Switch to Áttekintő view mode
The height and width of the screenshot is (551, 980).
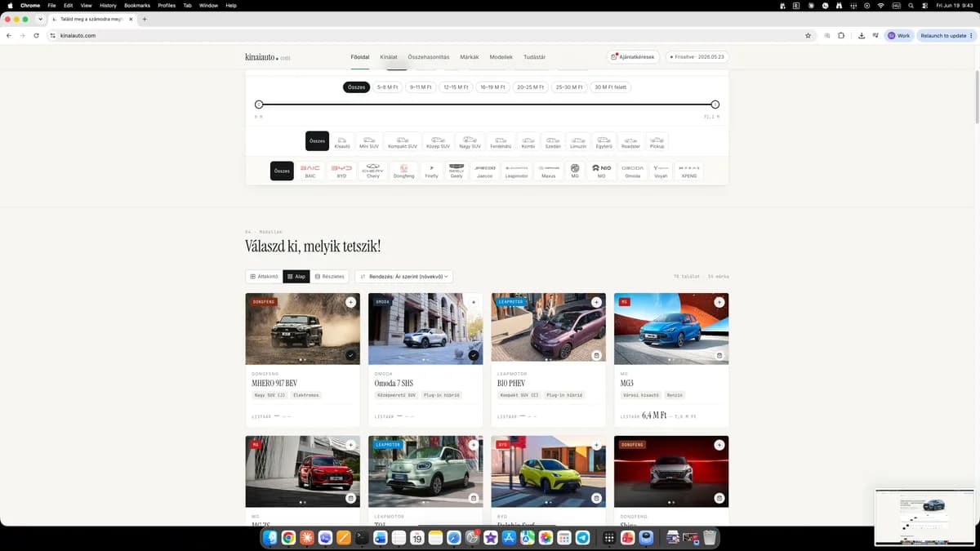click(x=264, y=277)
